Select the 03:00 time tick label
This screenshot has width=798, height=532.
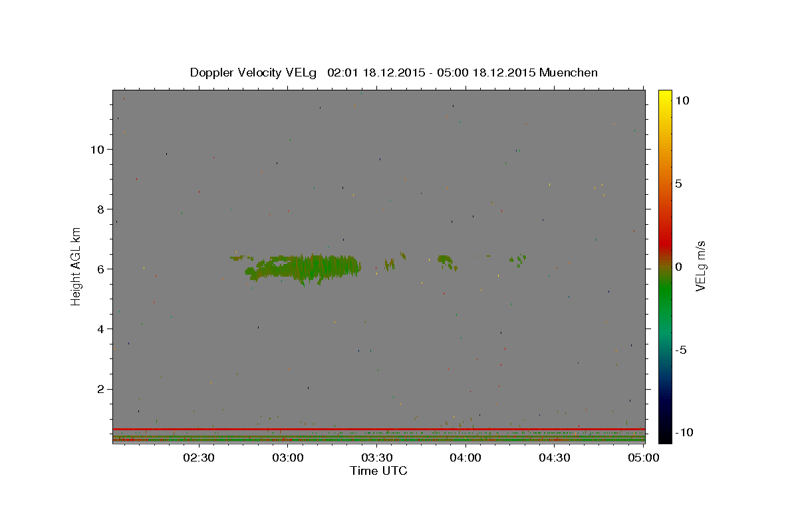pos(287,458)
